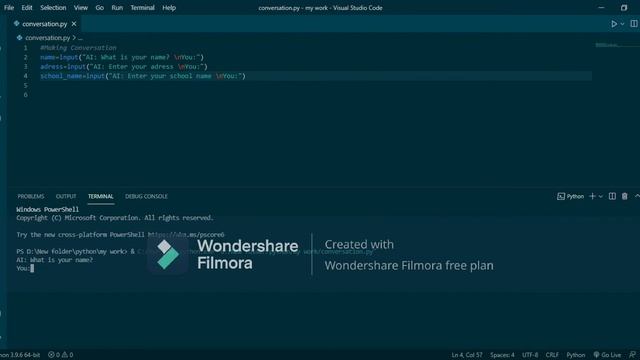Image resolution: width=640 pixels, height=360 pixels.
Task: Click the #Making Conversation comment line
Action: coord(78,48)
